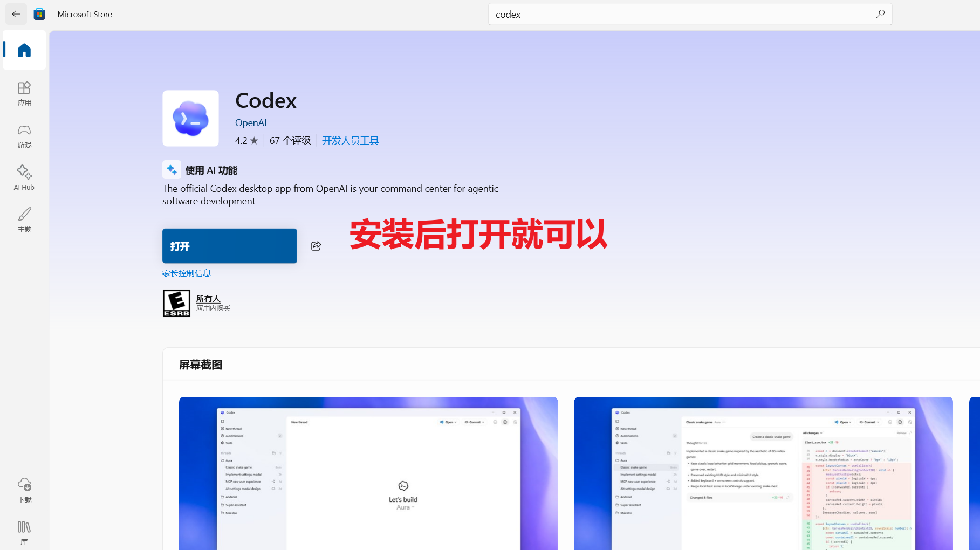Image resolution: width=980 pixels, height=550 pixels.
Task: Go back with the back arrow
Action: click(x=16, y=14)
